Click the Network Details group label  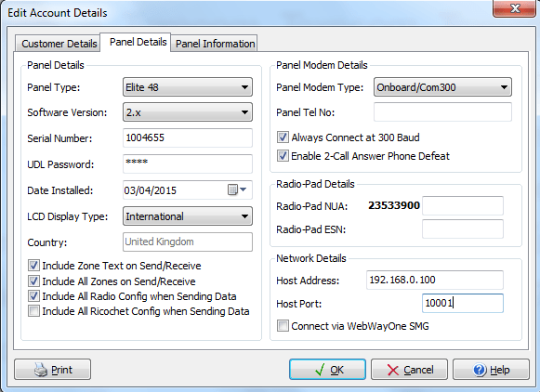click(311, 258)
